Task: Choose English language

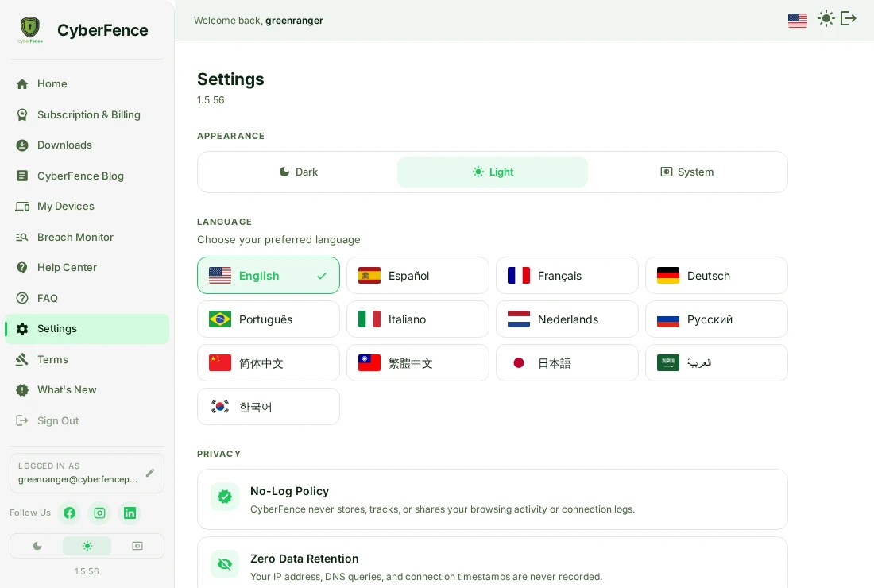Action: point(268,276)
